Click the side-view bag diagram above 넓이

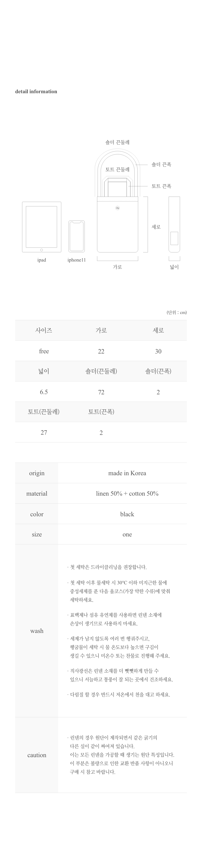click(x=174, y=224)
